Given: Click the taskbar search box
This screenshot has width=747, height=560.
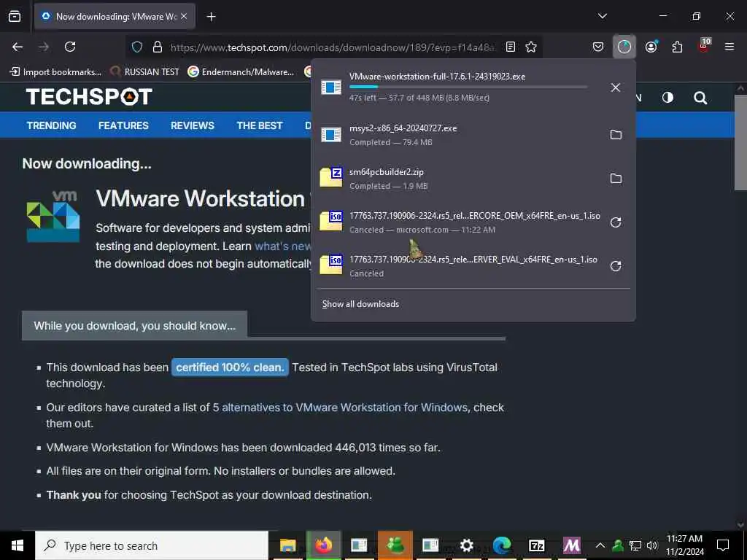Looking at the screenshot, I should pyautogui.click(x=152, y=545).
